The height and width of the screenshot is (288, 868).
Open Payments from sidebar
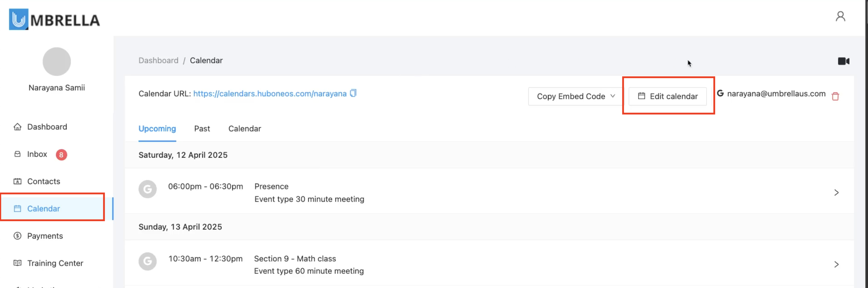tap(45, 236)
